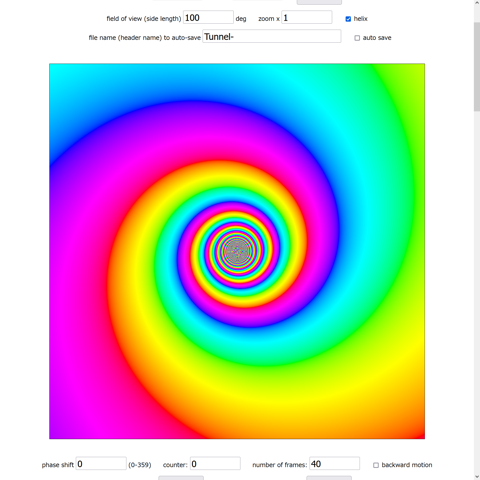Click the counter input field
This screenshot has width=480, height=480.
pyautogui.click(x=215, y=463)
